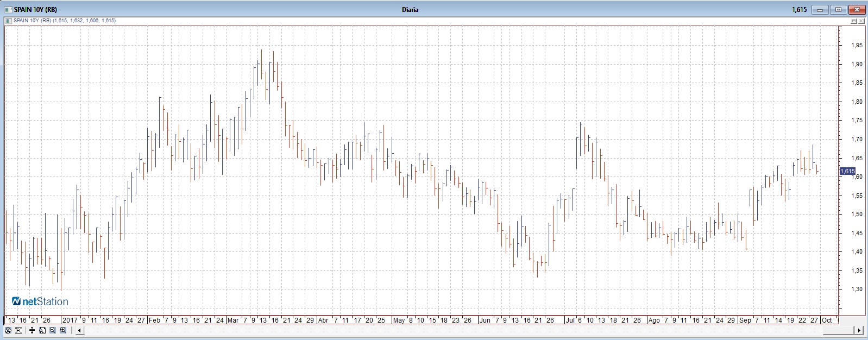Viewport: 868px width, 340px height.
Task: Close the inner chart pane
Action: (x=862, y=21)
